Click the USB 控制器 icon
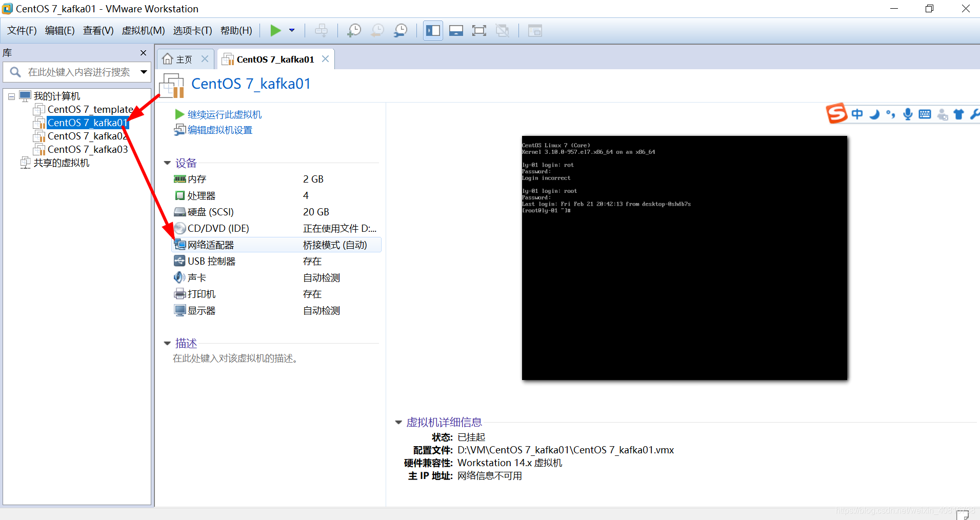980x520 pixels. pyautogui.click(x=179, y=261)
